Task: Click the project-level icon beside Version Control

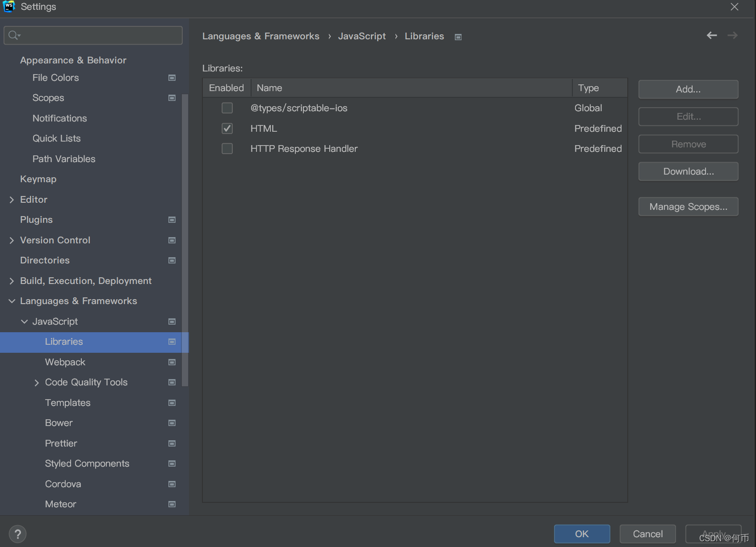Action: 172,240
